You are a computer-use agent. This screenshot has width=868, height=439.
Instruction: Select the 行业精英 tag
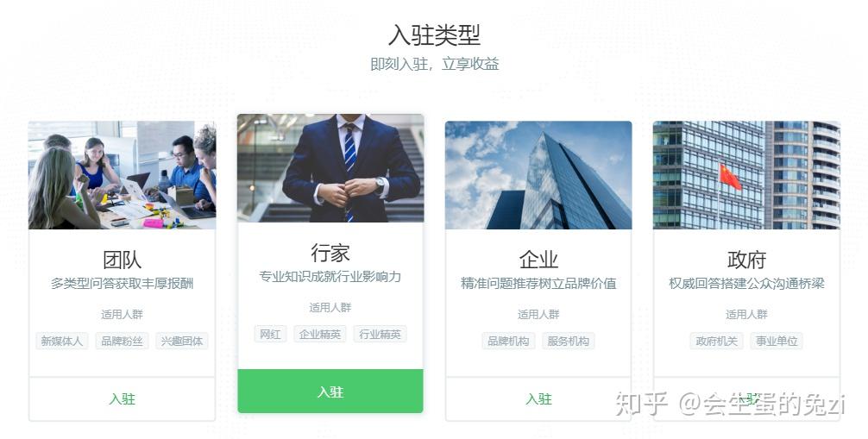[x=380, y=334]
